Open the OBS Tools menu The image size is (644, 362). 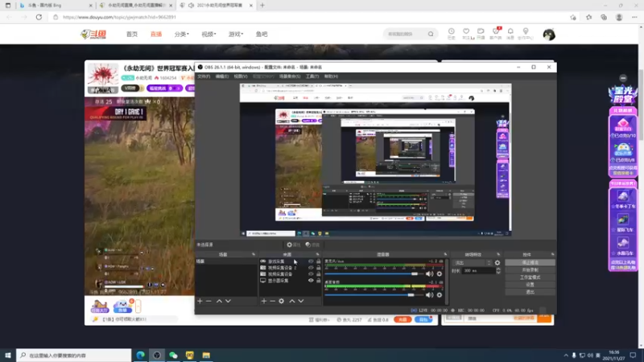pos(312,76)
